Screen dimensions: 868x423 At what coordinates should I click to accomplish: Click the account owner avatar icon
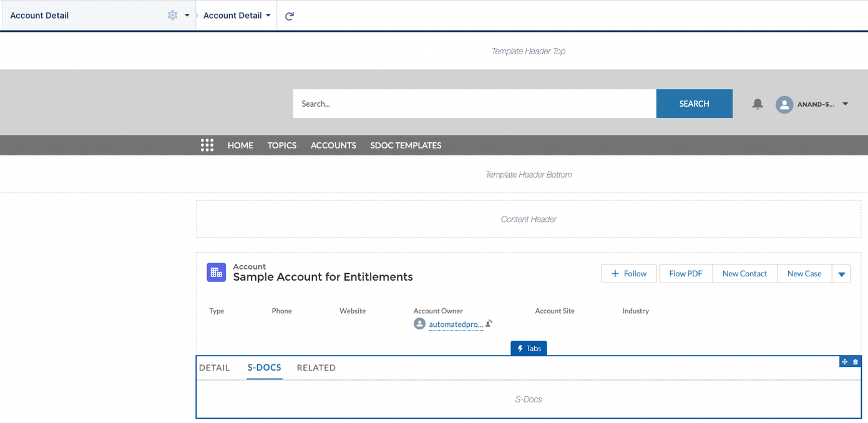click(x=420, y=324)
